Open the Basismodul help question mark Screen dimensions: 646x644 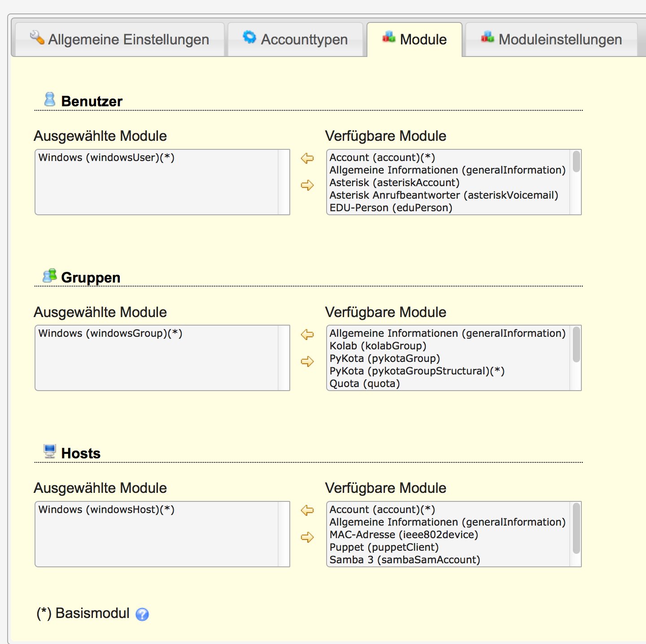coord(142,614)
